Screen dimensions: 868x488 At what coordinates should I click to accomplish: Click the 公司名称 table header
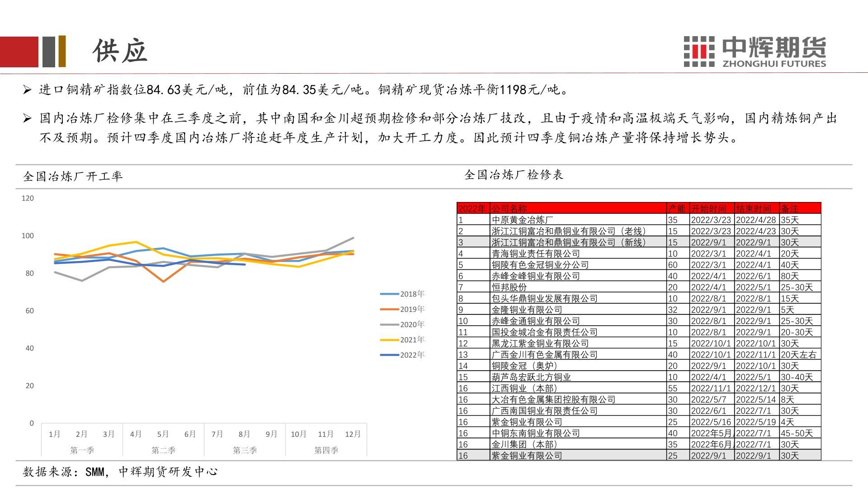(x=509, y=209)
